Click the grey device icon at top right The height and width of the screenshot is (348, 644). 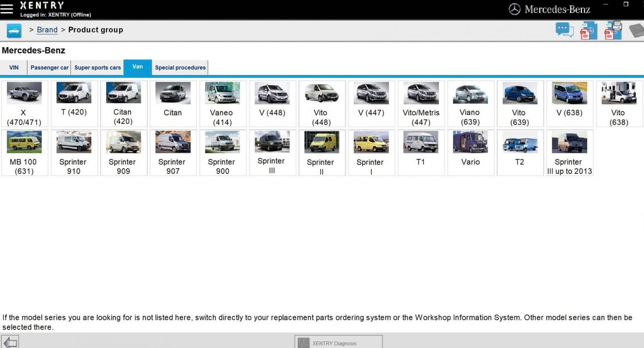636,31
